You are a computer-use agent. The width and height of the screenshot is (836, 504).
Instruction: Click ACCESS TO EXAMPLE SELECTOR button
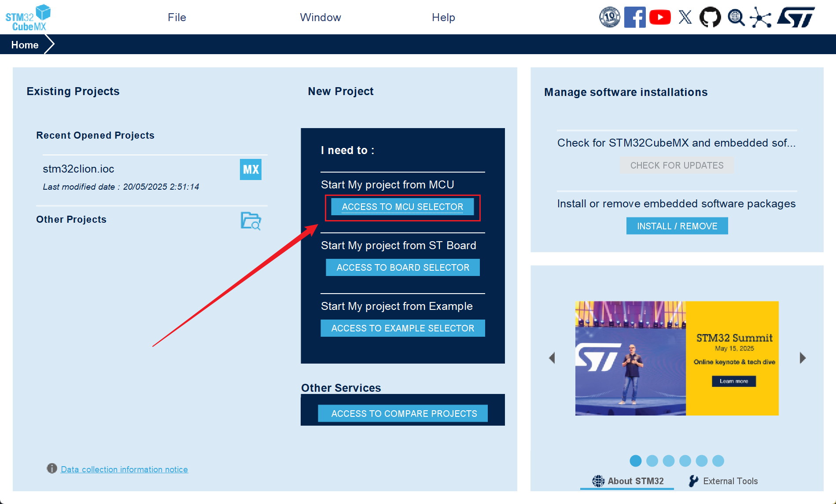click(x=403, y=328)
